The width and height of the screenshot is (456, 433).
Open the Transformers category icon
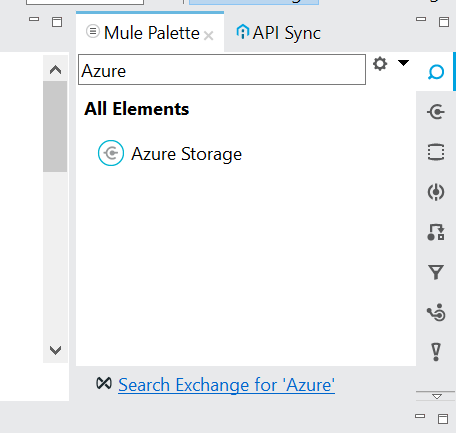pos(436,232)
